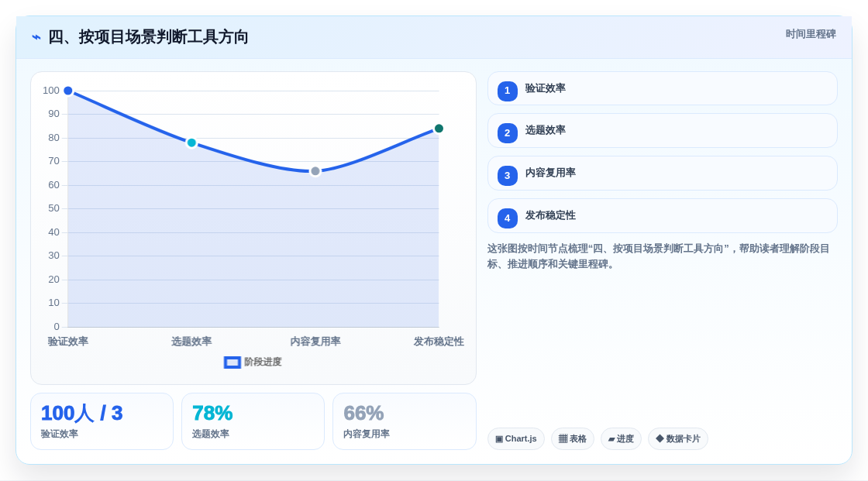This screenshot has width=868, height=481.
Task: Click the x-axis label 验证效率
Action: (x=68, y=342)
